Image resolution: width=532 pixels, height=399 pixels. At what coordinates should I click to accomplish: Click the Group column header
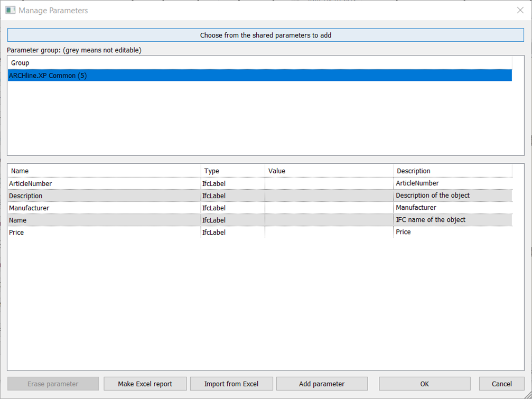click(x=20, y=63)
